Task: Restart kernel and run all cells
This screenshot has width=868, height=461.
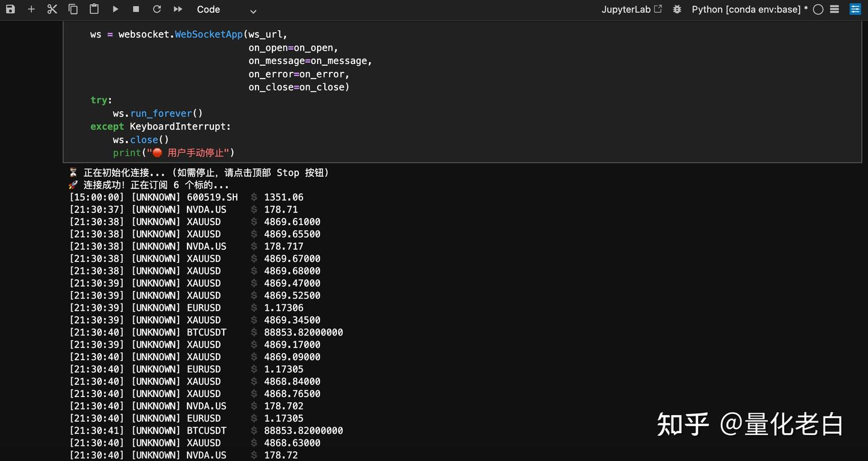Action: [178, 9]
